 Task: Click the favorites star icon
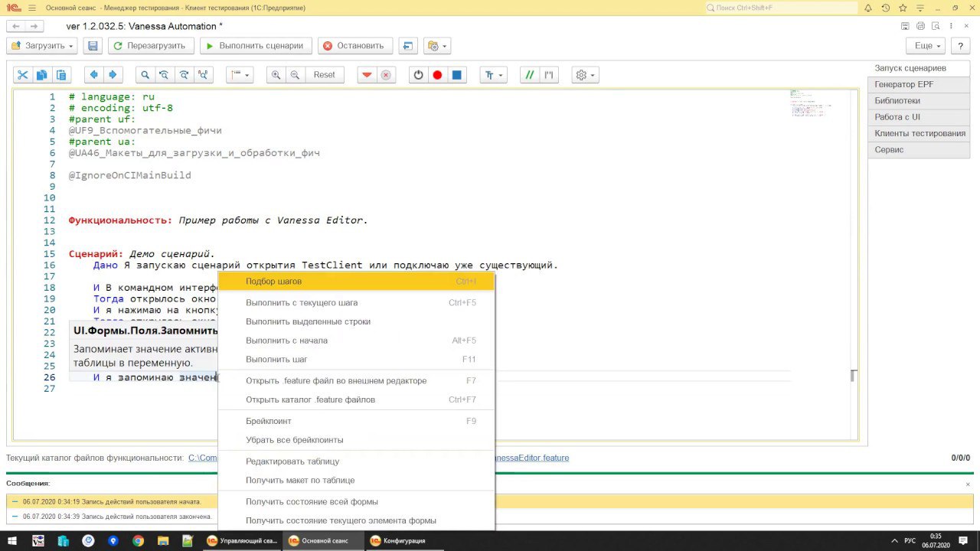(904, 8)
